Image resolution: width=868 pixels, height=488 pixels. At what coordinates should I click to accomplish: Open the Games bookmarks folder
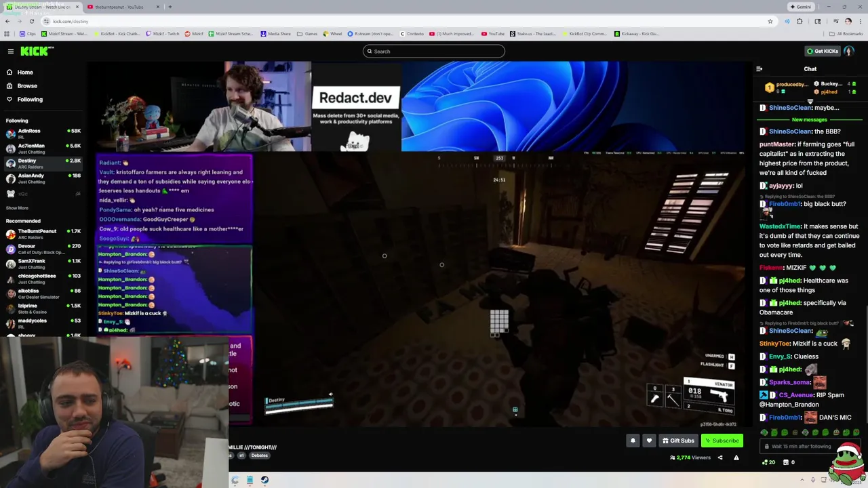[x=307, y=33]
